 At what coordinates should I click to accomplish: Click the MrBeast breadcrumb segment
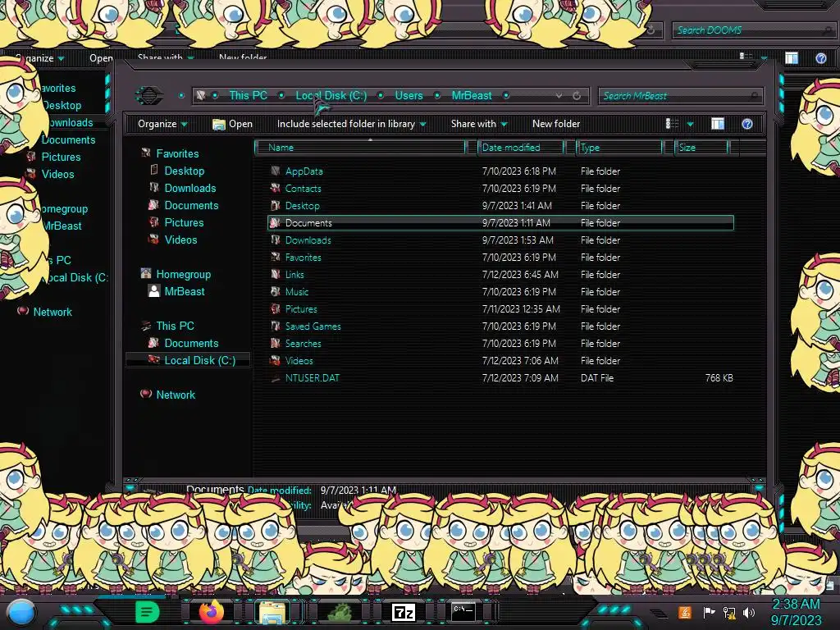(472, 96)
